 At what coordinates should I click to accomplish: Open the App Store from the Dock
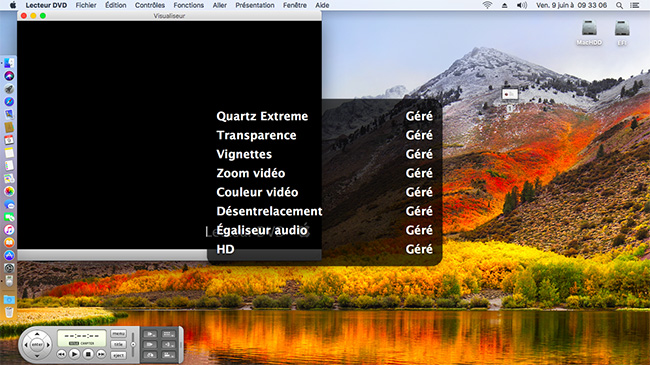pyautogui.click(x=9, y=256)
